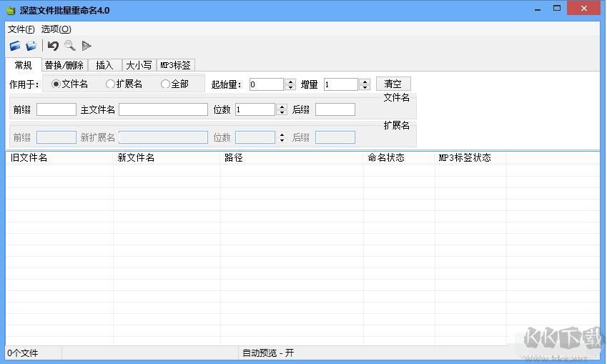The image size is (607, 364).
Task: Click the 自动预览 - 开 status text
Action: point(268,353)
